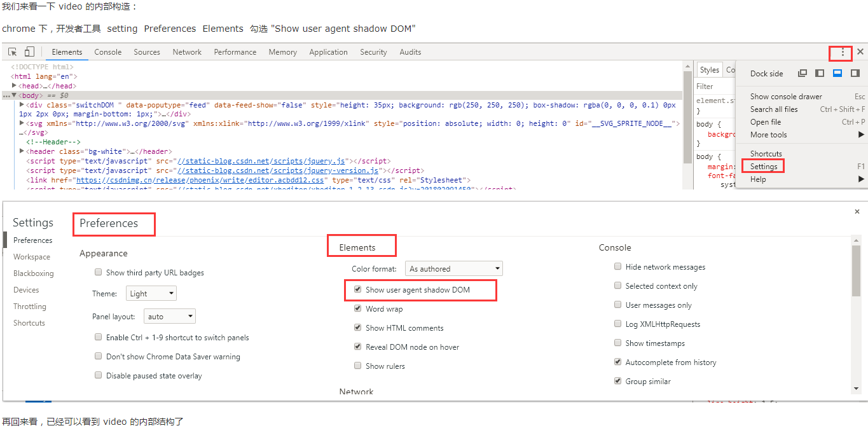Switch to the Audits tab
This screenshot has height=428, width=868.
click(x=410, y=52)
